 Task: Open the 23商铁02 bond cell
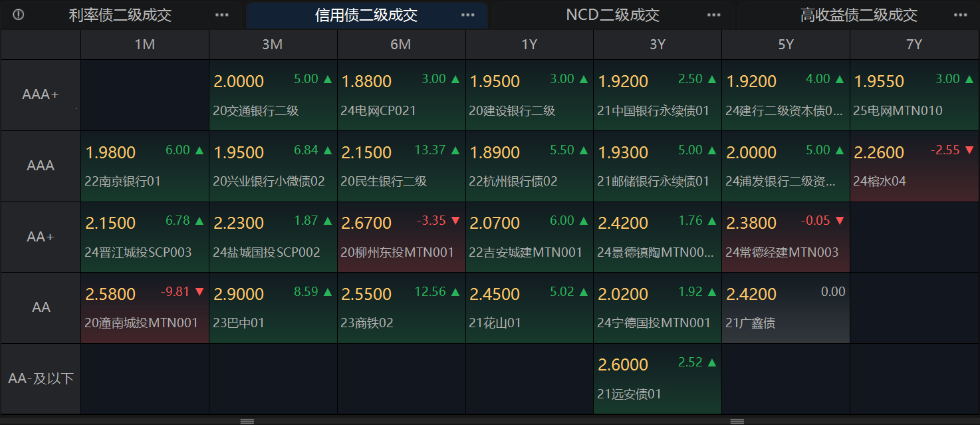click(402, 308)
